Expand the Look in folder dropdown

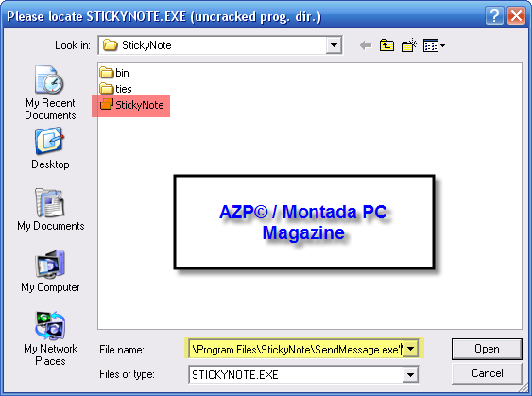pos(334,45)
